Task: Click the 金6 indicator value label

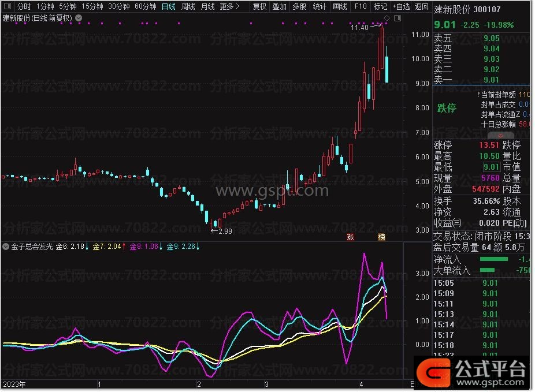Action: point(72,247)
